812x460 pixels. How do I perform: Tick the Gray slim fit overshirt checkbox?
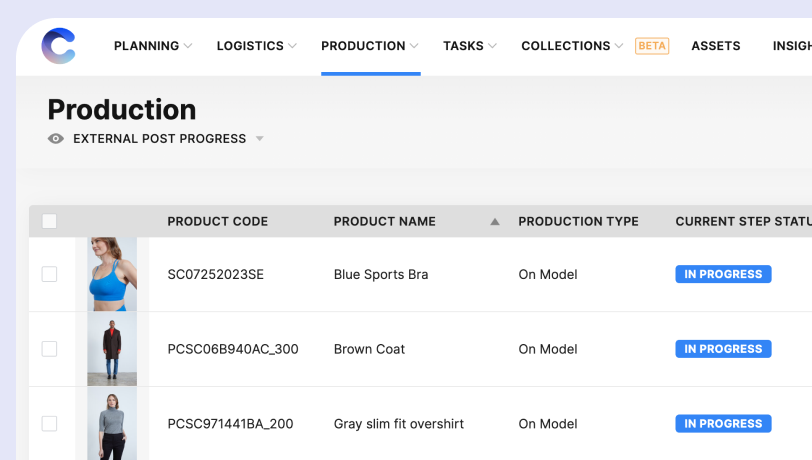tap(49, 424)
